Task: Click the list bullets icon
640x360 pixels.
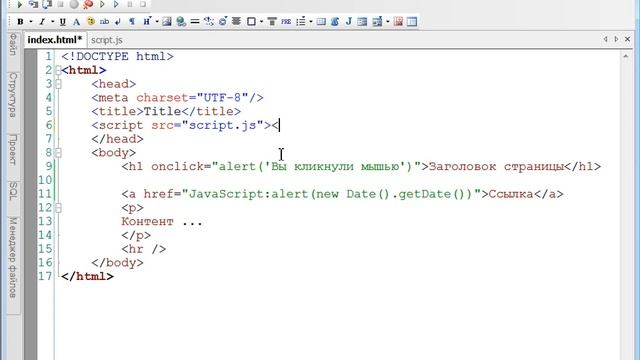Action: (301, 22)
